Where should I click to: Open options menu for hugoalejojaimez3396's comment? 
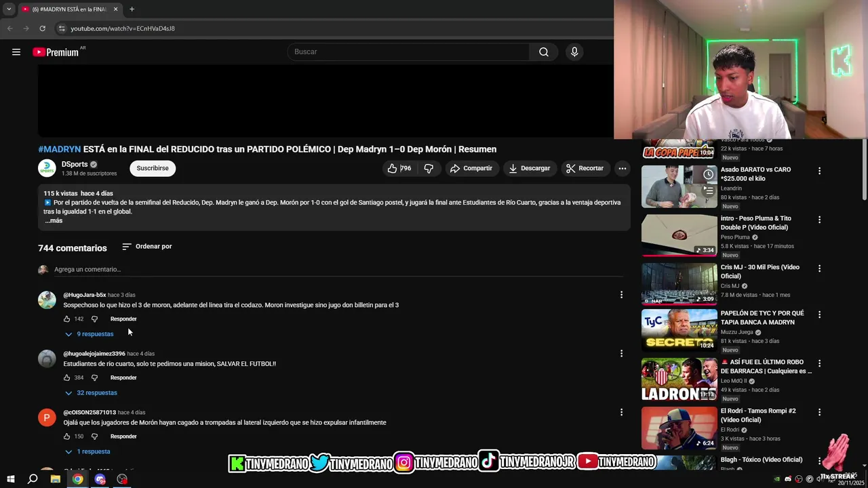(621, 354)
